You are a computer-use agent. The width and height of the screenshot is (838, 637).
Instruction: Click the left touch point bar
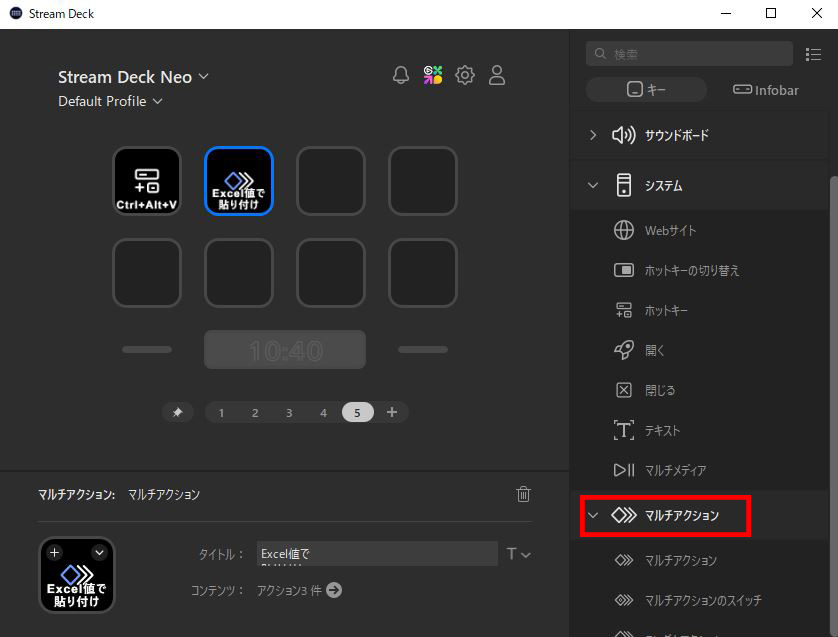(147, 349)
